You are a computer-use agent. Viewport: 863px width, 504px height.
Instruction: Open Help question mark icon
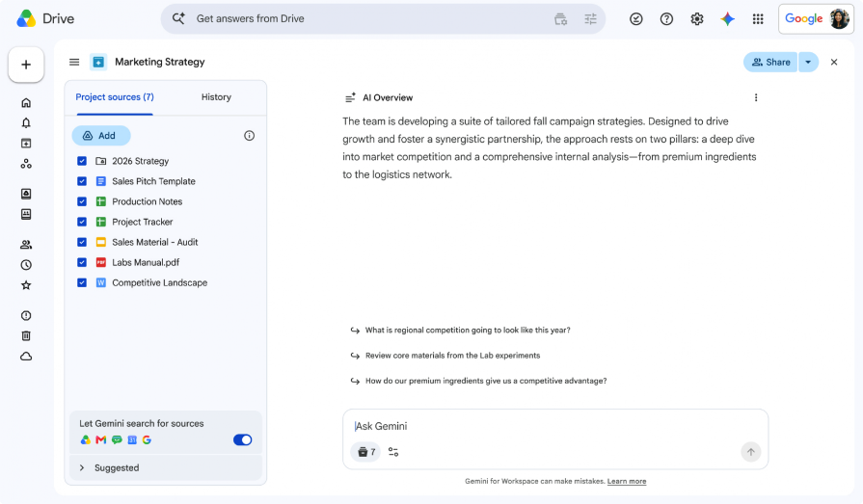coord(666,19)
